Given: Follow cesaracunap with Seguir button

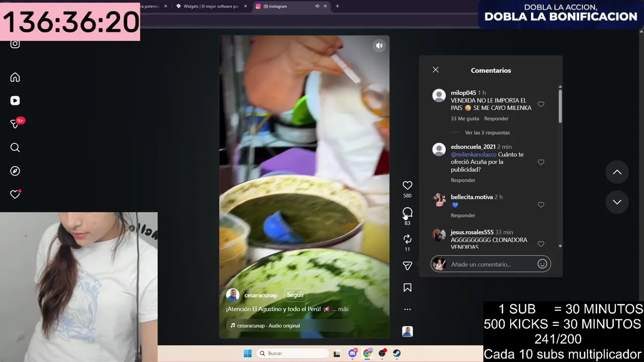Looking at the screenshot, I should pyautogui.click(x=295, y=295).
